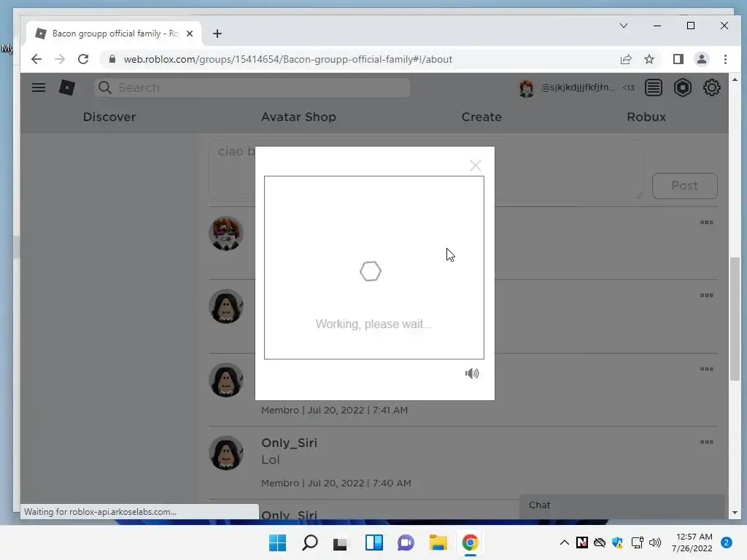This screenshot has height=560, width=747.
Task: Open options for Only_Siri Lol post
Action: coord(706,442)
